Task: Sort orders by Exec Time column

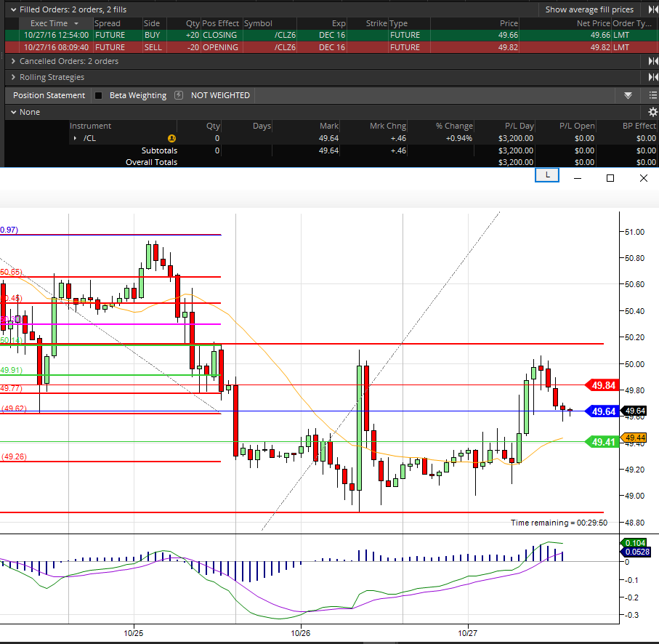Action: 49,23
